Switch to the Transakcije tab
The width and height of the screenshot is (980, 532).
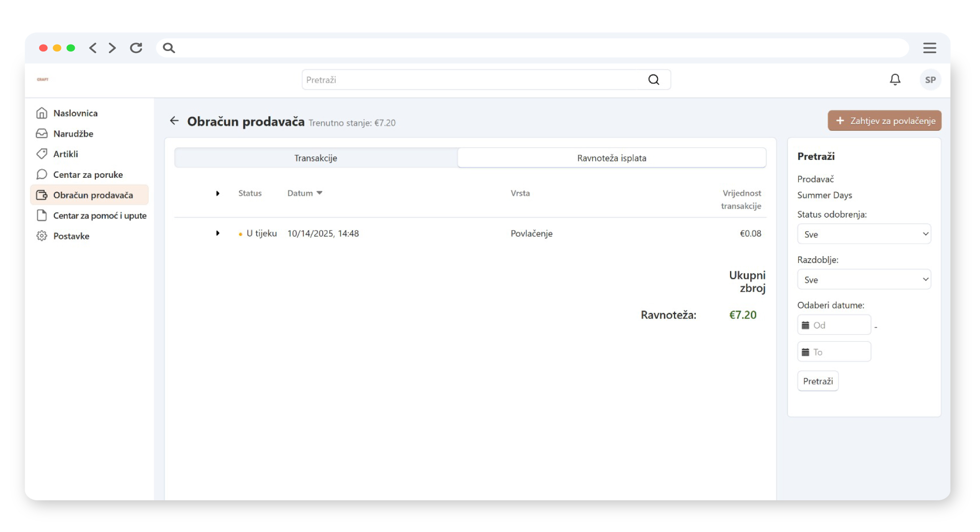[x=316, y=158]
